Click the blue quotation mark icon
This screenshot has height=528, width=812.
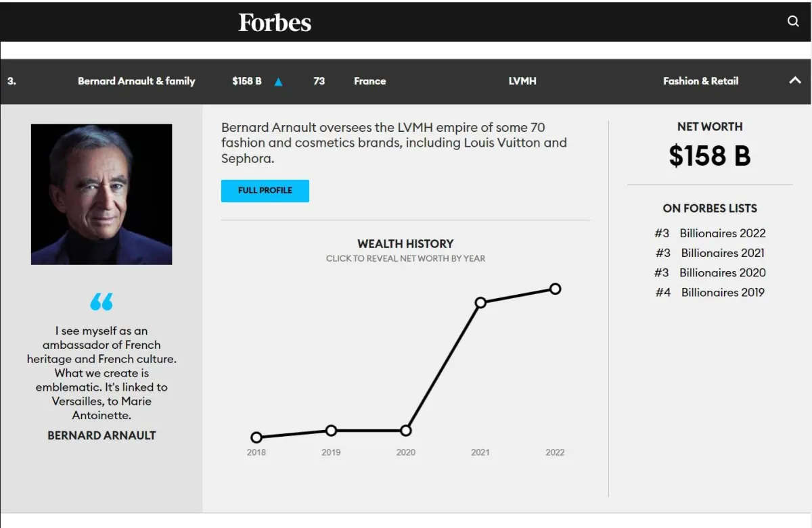click(x=101, y=302)
